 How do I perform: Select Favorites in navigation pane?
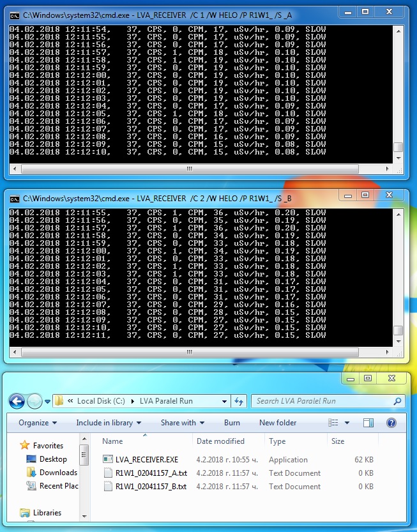(x=48, y=446)
